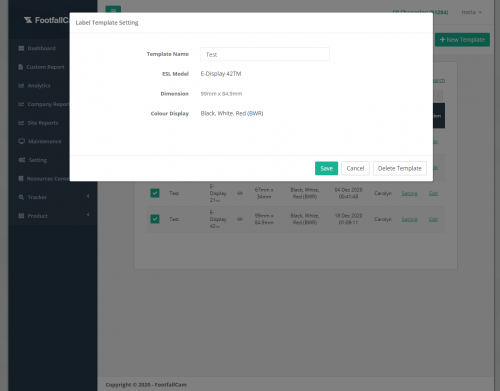Click the Black, White, Red (BWR) value in dialog
The width and height of the screenshot is (500, 391).
point(232,113)
